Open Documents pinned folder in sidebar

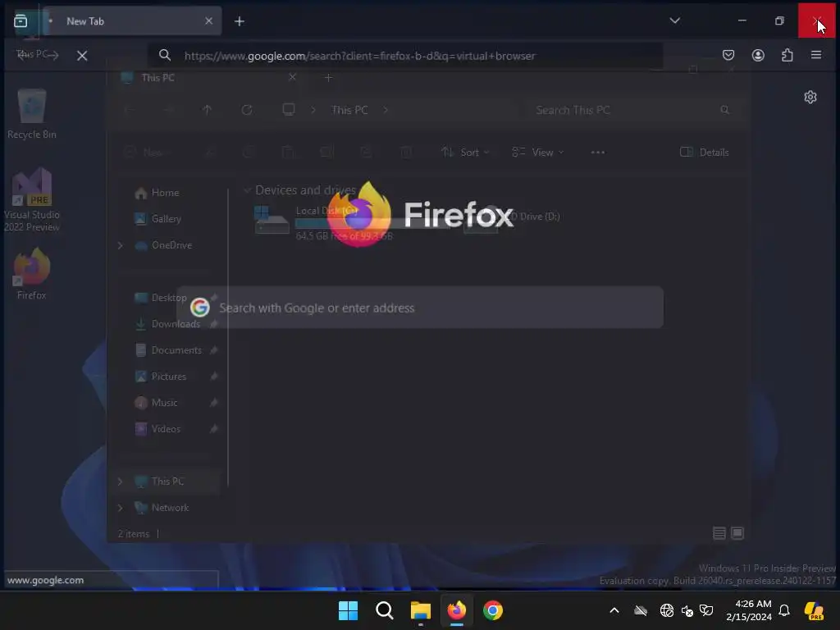tap(176, 349)
